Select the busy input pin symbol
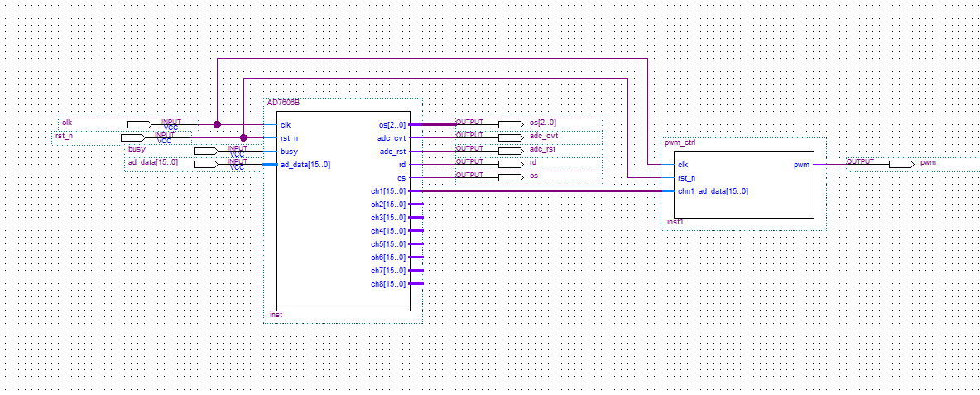980x395 pixels. tap(205, 152)
